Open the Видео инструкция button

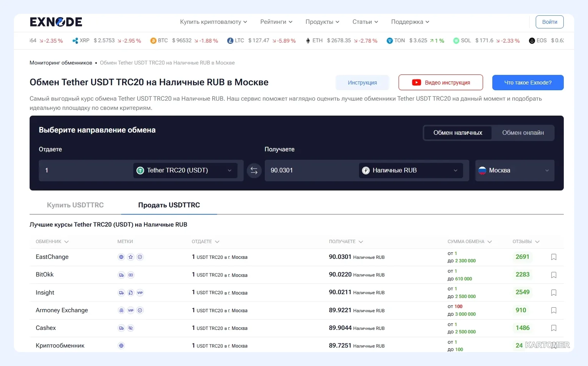pos(441,83)
